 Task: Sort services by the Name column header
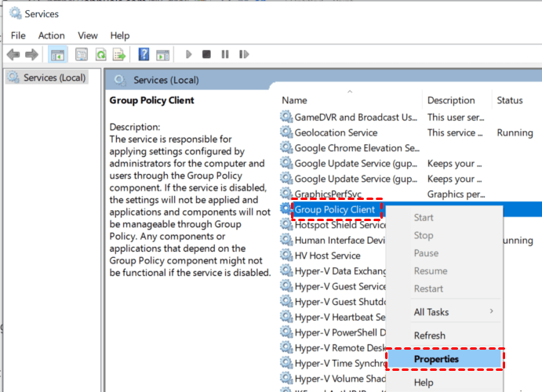295,100
